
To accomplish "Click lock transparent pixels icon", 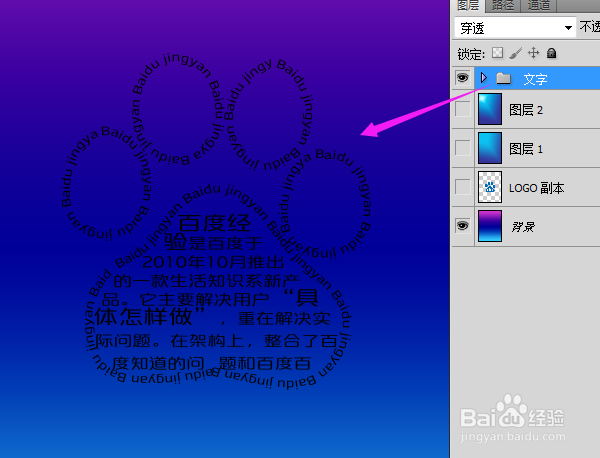I will (497, 53).
